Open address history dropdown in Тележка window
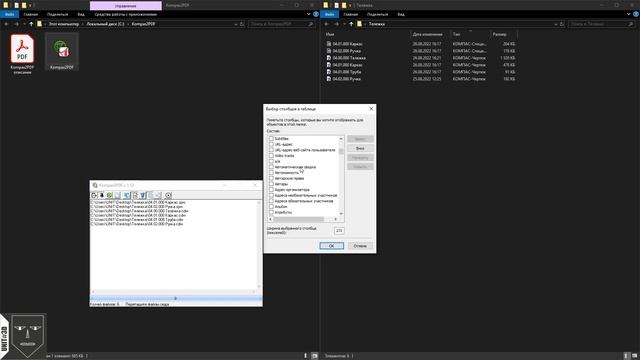This screenshot has height=360, width=640. (x=556, y=24)
